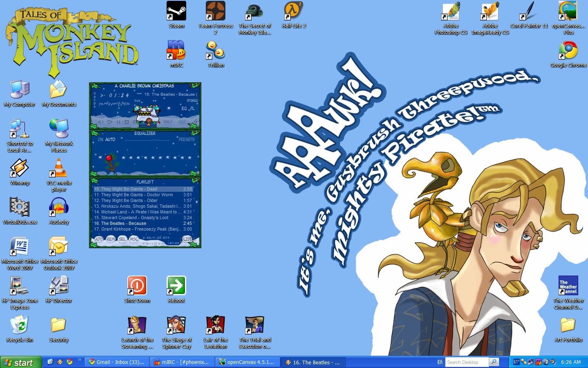This screenshot has width=588, height=368.
Task: Open the Art Portfolio folder
Action: pyautogui.click(x=568, y=329)
